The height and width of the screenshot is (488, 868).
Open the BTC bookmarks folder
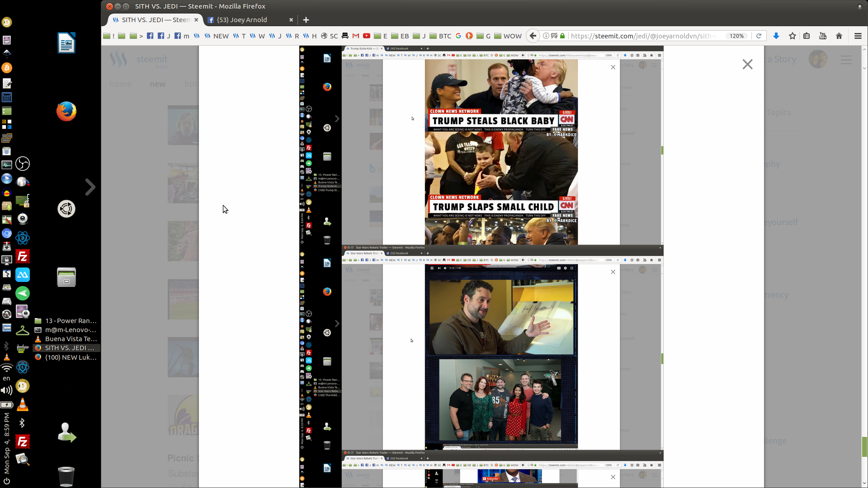440,36
